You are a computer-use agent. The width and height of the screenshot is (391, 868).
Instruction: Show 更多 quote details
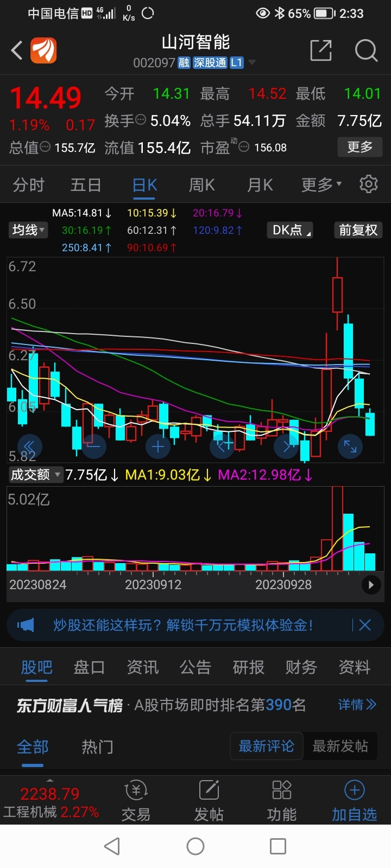360,147
